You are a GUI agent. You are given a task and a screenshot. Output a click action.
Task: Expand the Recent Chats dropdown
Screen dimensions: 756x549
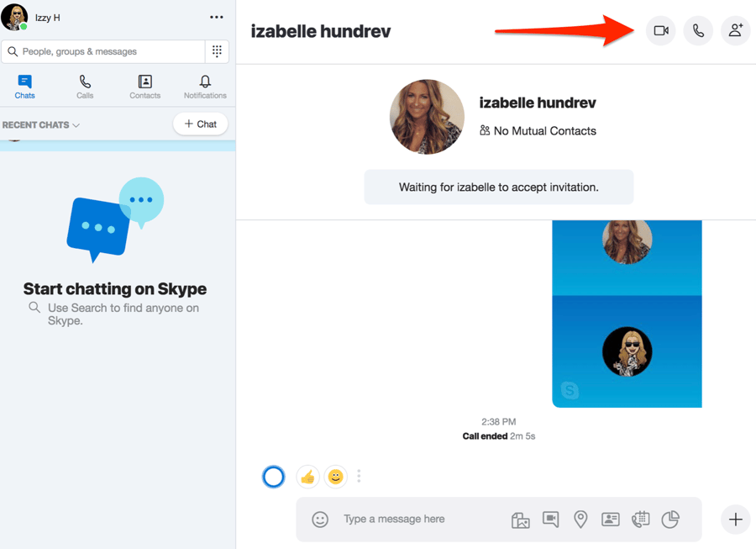[41, 125]
